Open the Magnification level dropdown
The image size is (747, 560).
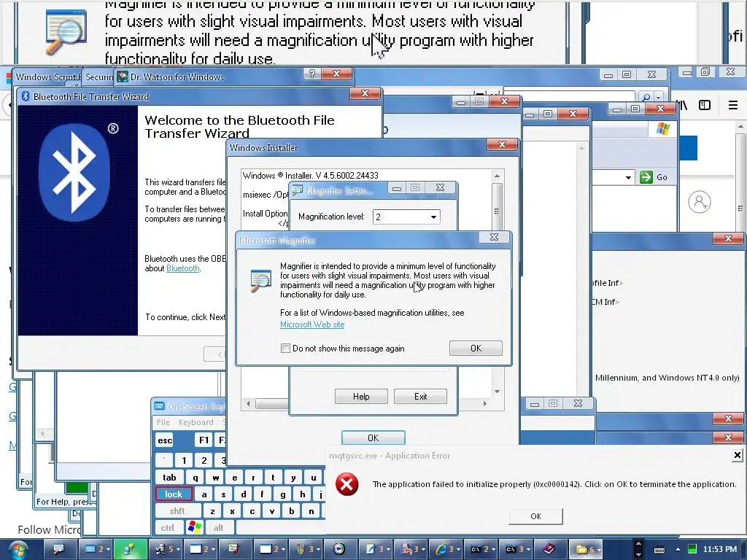(x=433, y=217)
